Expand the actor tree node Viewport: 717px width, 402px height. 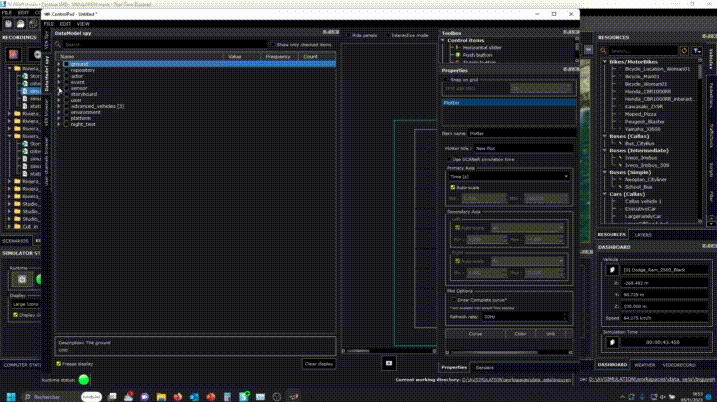pyautogui.click(x=59, y=76)
